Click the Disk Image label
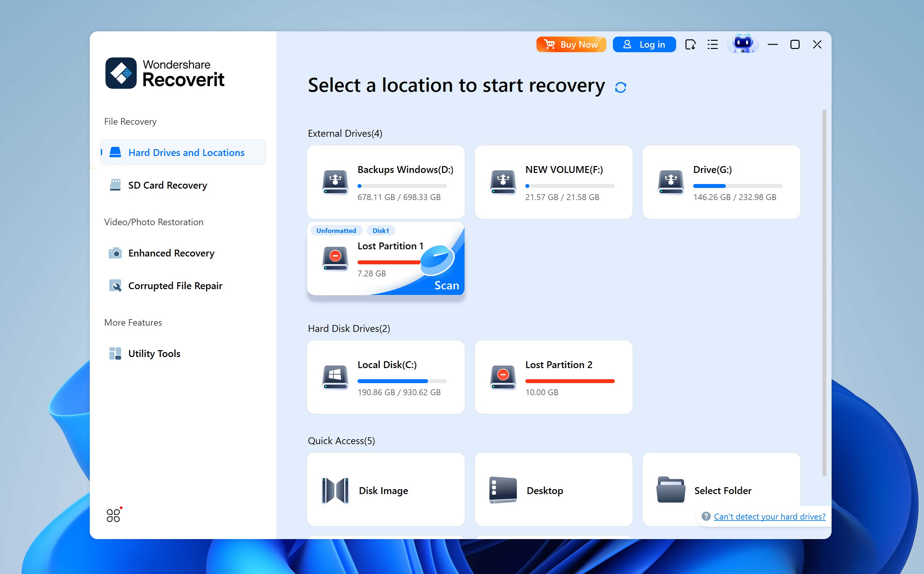The width and height of the screenshot is (924, 574). [x=383, y=490]
